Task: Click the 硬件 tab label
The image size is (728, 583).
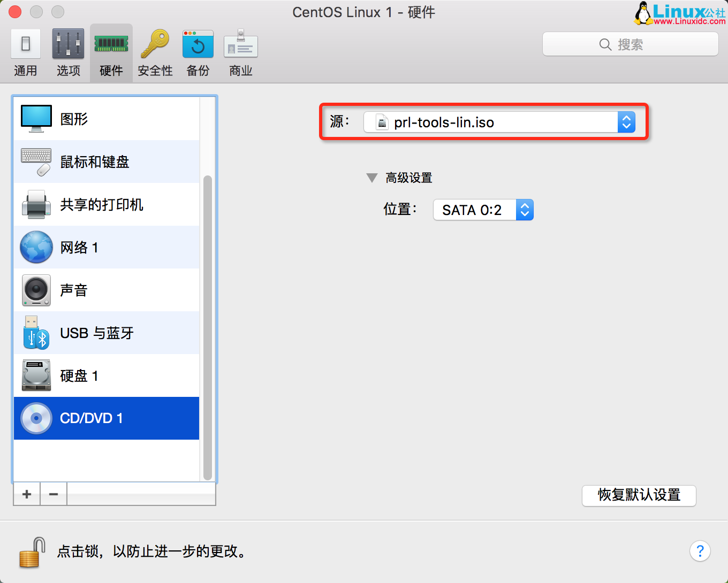Action: [x=111, y=71]
